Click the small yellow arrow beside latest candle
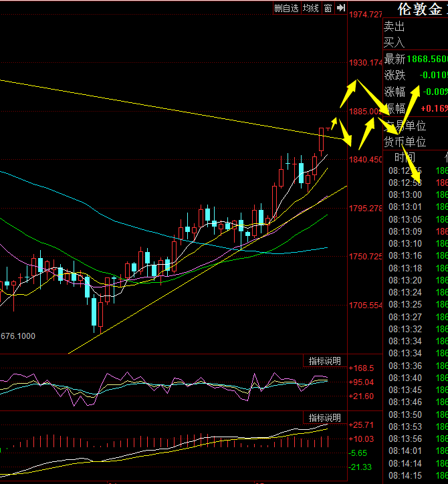This screenshot has height=484, width=448. tap(334, 122)
